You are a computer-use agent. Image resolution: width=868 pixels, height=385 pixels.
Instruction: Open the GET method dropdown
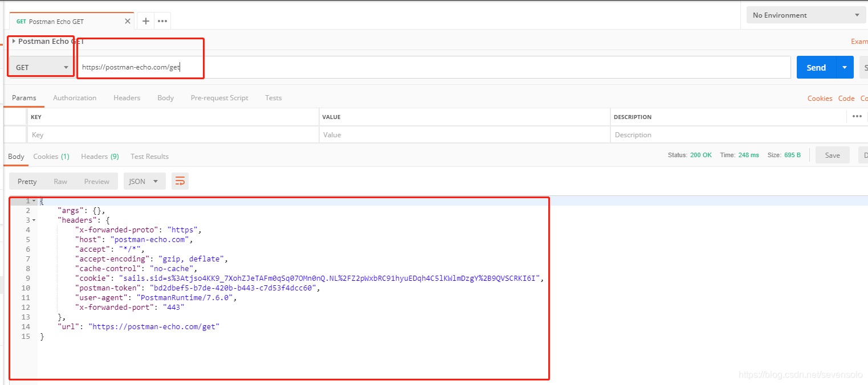[x=42, y=67]
